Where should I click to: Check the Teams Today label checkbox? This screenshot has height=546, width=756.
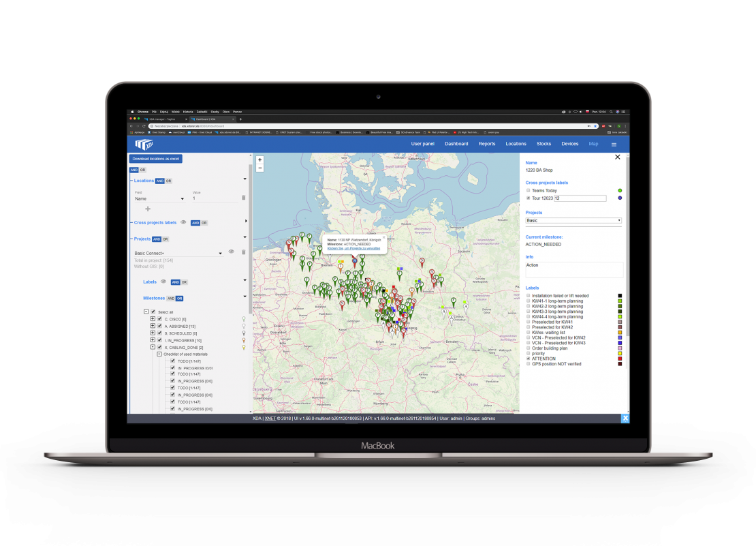pyautogui.click(x=529, y=191)
